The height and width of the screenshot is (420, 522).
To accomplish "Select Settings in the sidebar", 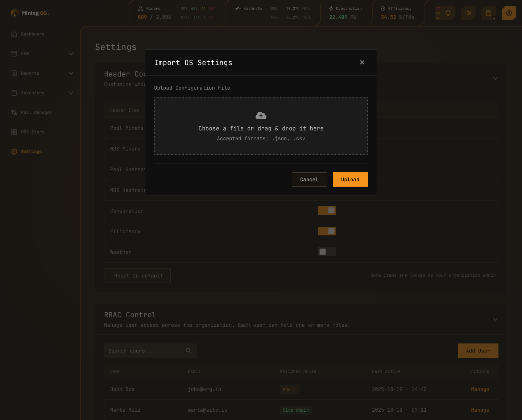I will point(31,151).
